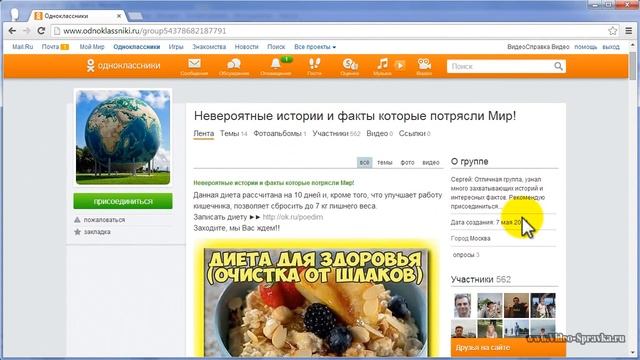This screenshot has width=640, height=360.
Task: Open Обсуждения chat bubbles icon
Action: click(x=234, y=64)
